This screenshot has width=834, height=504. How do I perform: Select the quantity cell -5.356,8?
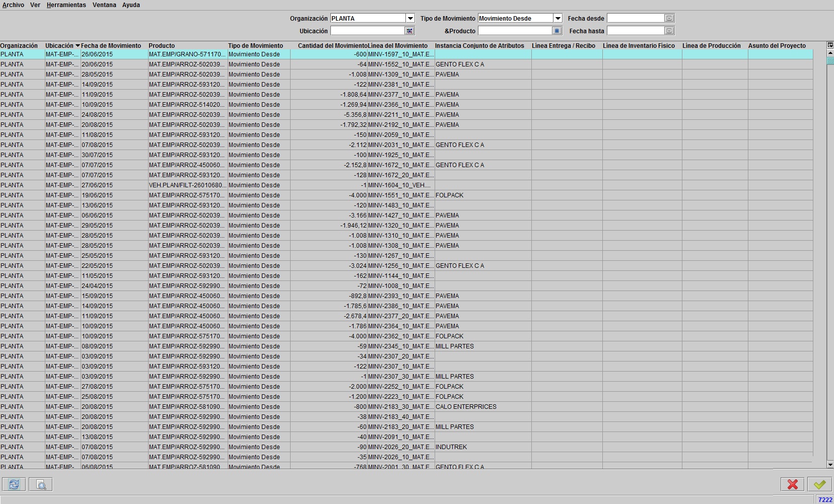tap(329, 115)
